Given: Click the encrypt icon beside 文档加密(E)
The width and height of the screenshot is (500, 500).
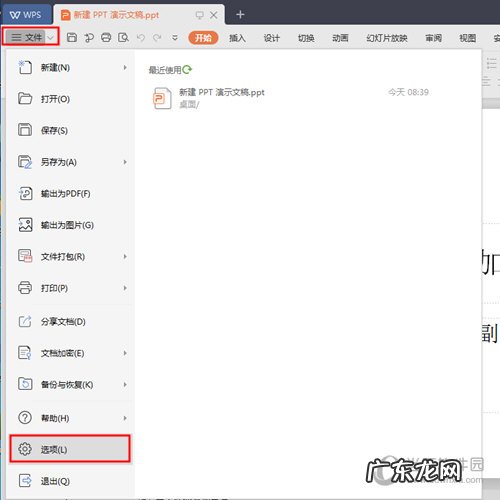Looking at the screenshot, I should pyautogui.click(x=25, y=353).
